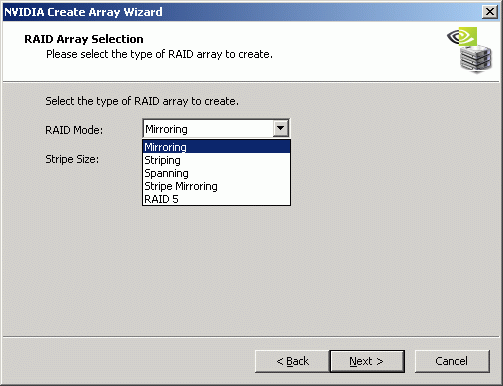Collapse the RAID Mode dropdown arrow
Image resolution: width=503 pixels, height=386 pixels.
click(x=281, y=128)
